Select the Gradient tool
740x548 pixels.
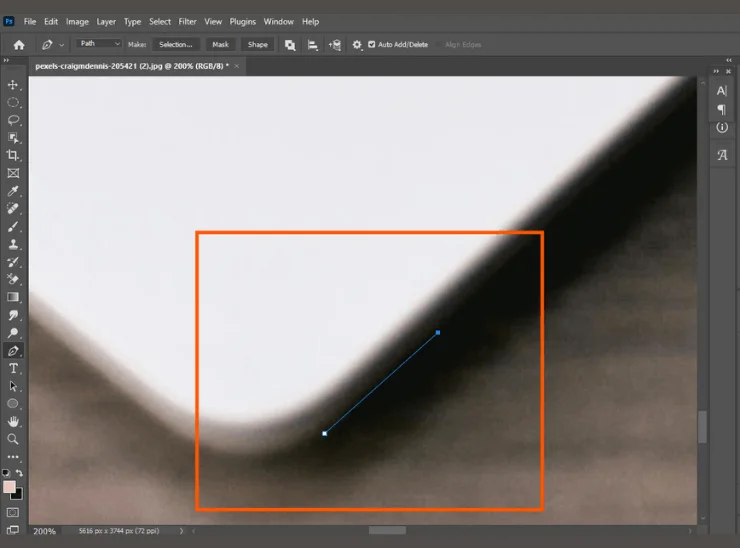click(x=13, y=297)
